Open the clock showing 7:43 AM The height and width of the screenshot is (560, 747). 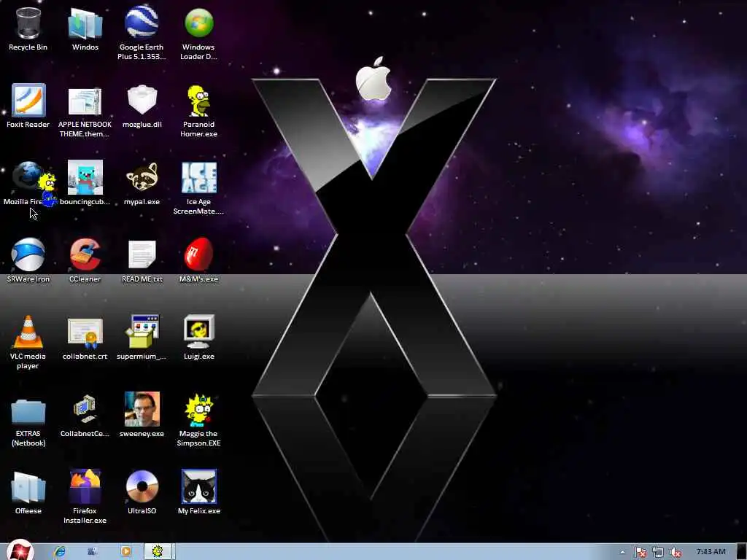(x=711, y=551)
